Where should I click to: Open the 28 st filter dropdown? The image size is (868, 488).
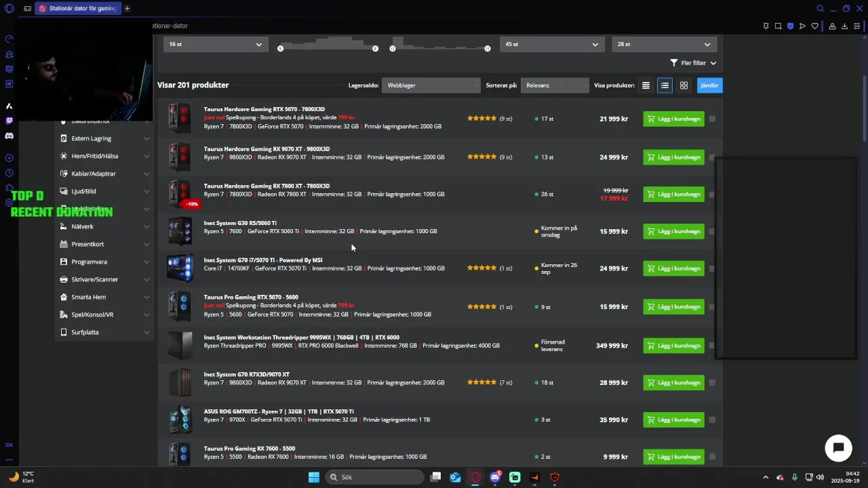click(664, 44)
